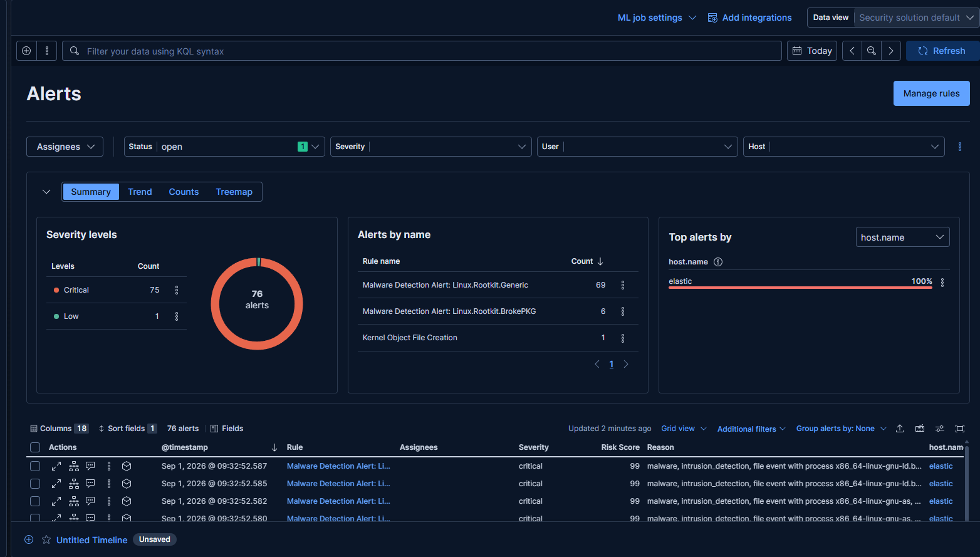The height and width of the screenshot is (557, 980).
Task: Open more actions for 09:32:52.585 alert
Action: tap(109, 484)
